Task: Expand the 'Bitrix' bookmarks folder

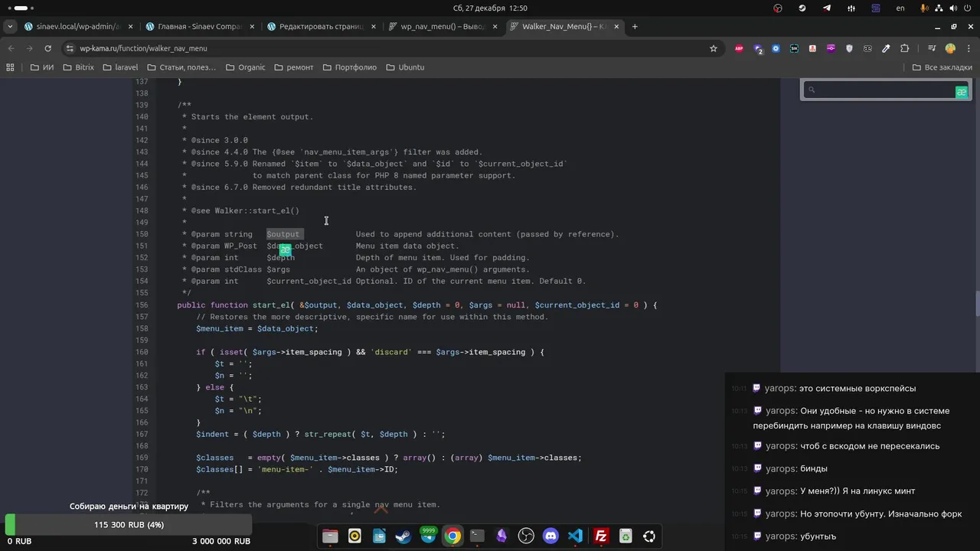Action: click(78, 67)
